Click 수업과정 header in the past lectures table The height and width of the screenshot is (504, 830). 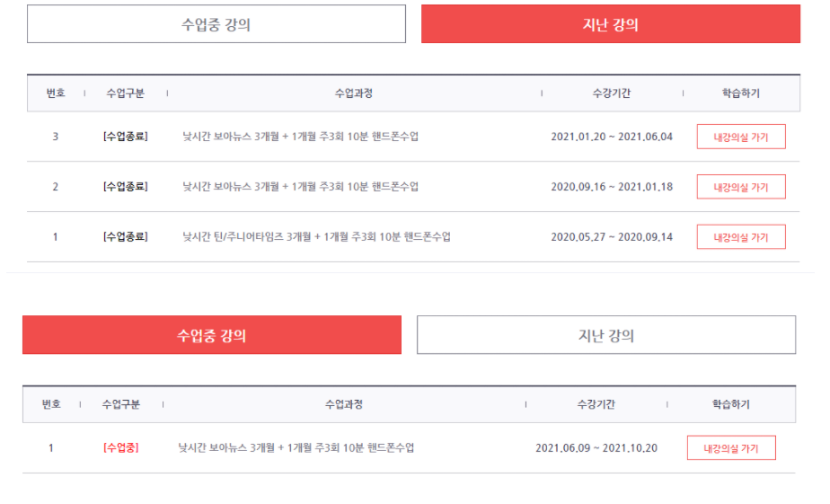[x=353, y=93]
